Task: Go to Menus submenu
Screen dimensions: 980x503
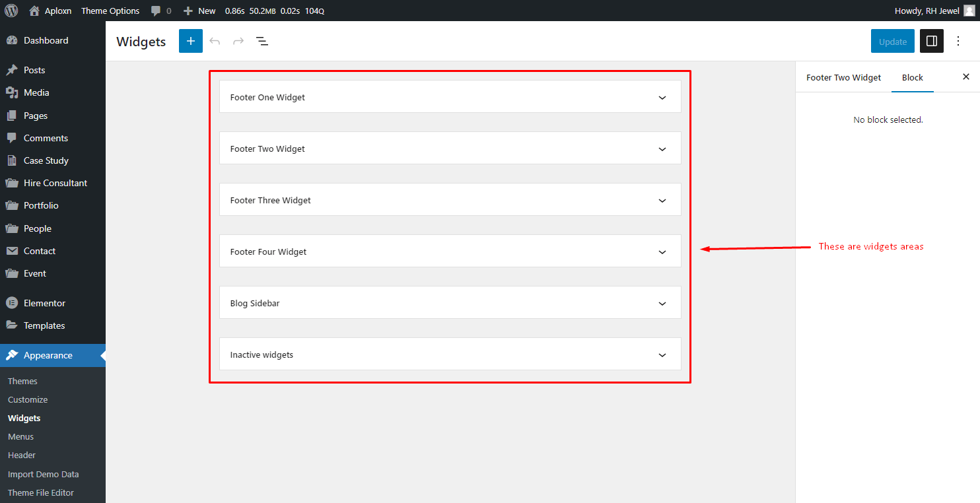Action: [20, 436]
